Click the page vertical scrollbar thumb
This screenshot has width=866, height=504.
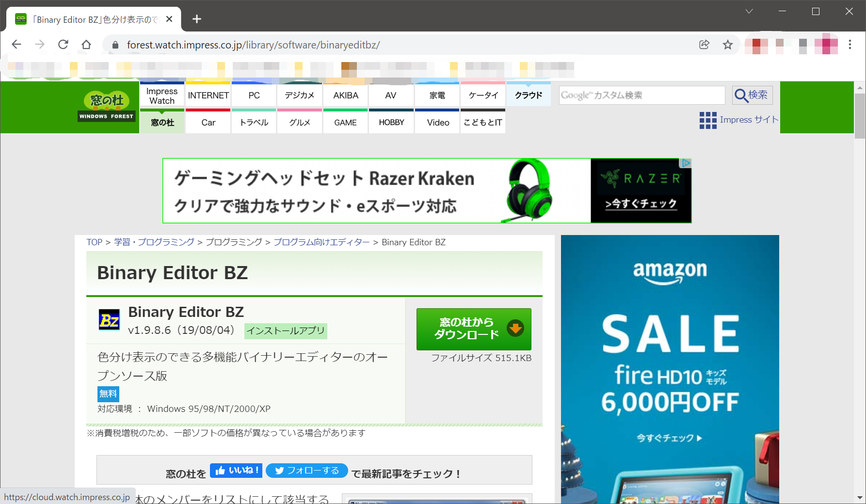point(860,116)
